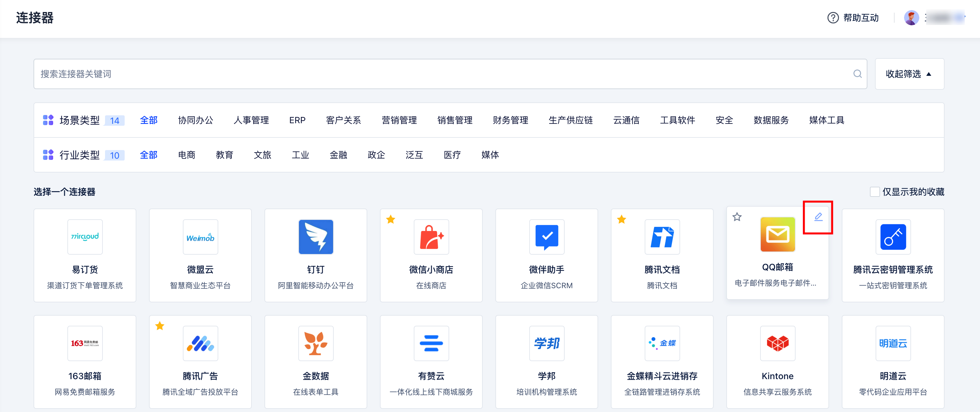Filter by 媒体 industry
980x412 pixels.
point(490,155)
